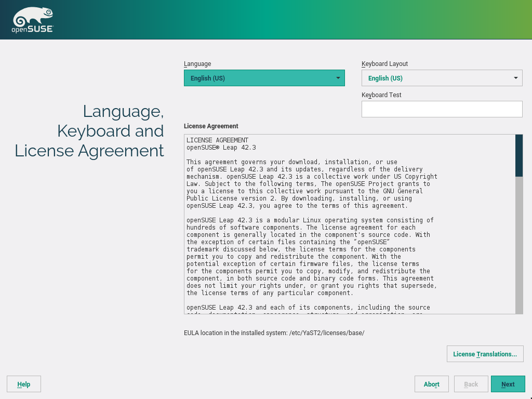Click the Keyboard Test label

pyautogui.click(x=381, y=95)
